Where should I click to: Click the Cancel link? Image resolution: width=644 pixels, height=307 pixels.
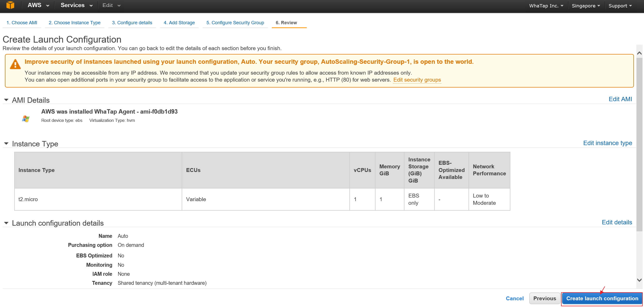click(515, 298)
